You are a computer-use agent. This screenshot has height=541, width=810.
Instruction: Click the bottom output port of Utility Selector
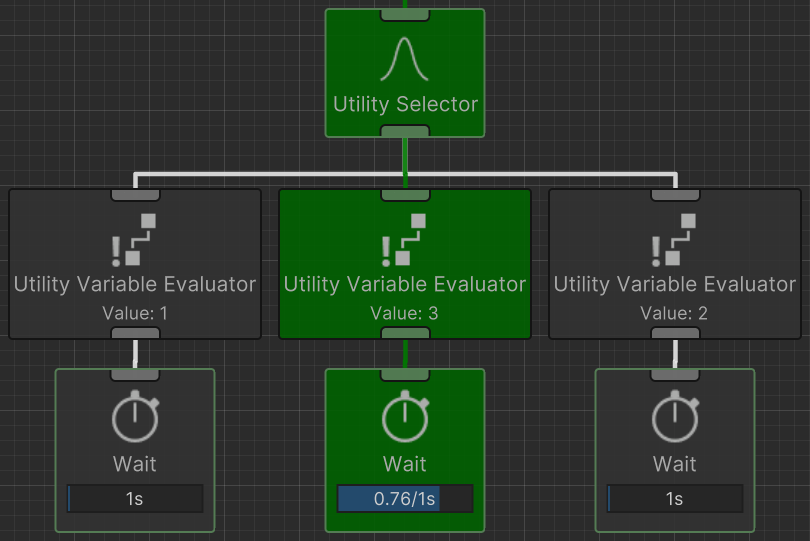pos(405,131)
